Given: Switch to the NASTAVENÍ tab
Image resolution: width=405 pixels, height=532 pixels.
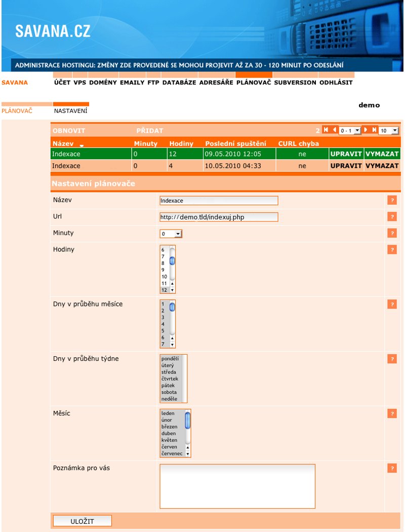Looking at the screenshot, I should (x=71, y=110).
